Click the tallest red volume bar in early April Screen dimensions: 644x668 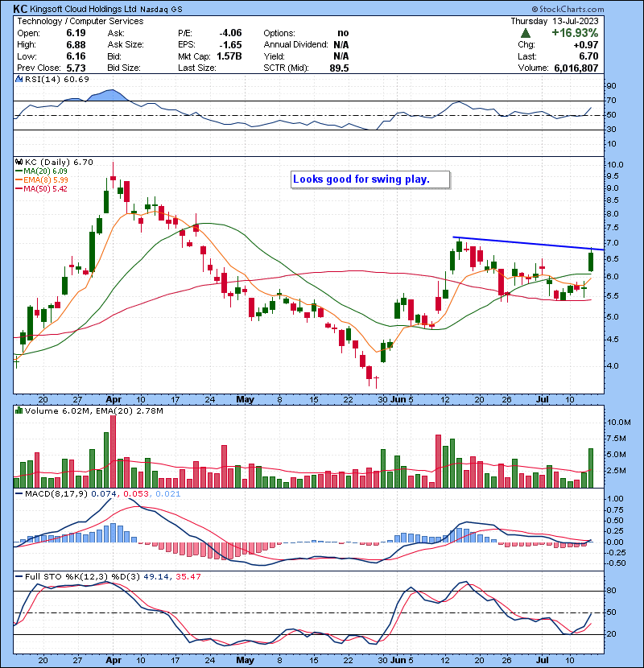click(113, 452)
